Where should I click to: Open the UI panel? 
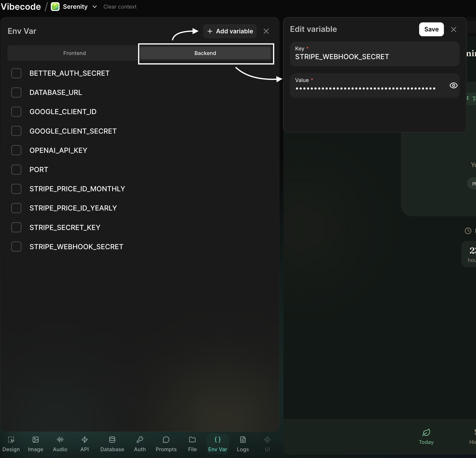[267, 443]
